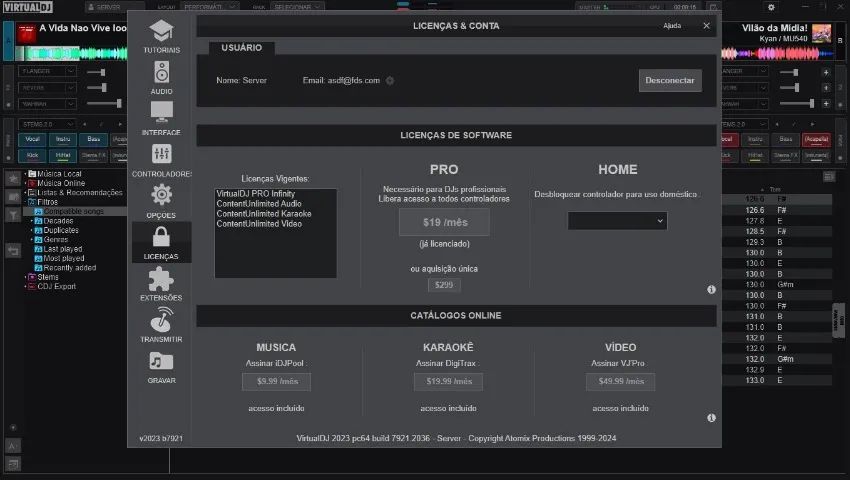Select Duplicates filter
The image size is (850, 480).
coord(61,230)
